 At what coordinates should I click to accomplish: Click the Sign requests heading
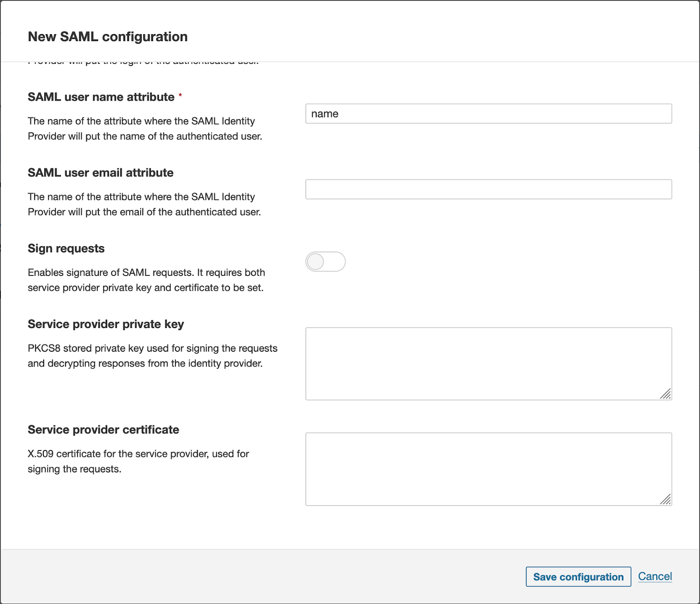tap(66, 248)
